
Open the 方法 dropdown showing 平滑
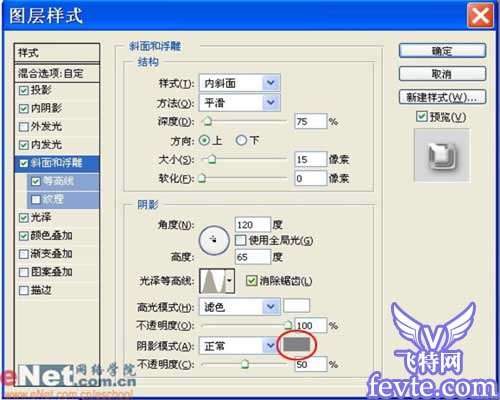coord(240,103)
